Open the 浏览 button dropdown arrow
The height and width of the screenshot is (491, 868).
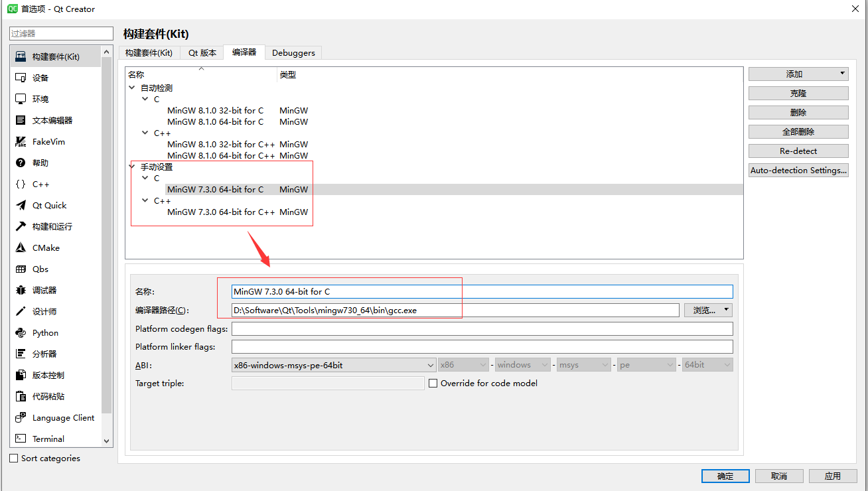pos(727,310)
